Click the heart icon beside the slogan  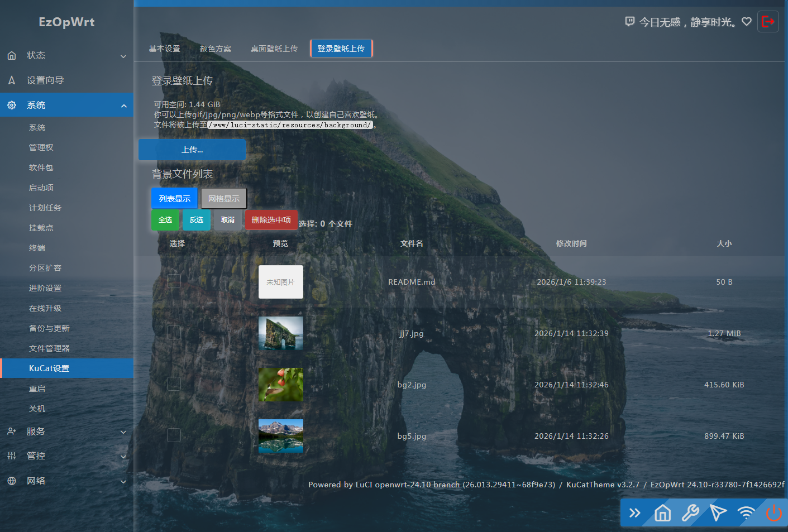point(747,22)
